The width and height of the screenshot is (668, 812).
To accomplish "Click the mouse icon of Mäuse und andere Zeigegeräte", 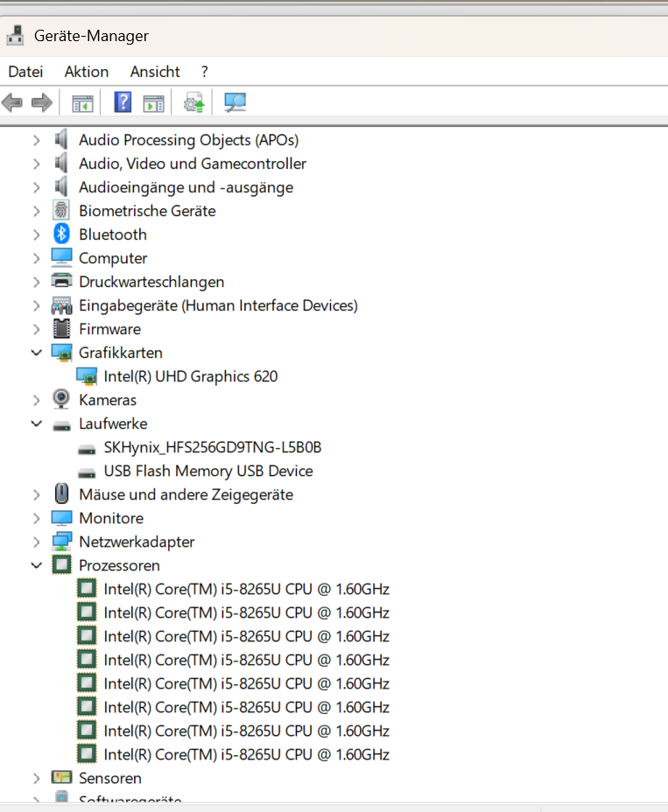I will pyautogui.click(x=61, y=494).
